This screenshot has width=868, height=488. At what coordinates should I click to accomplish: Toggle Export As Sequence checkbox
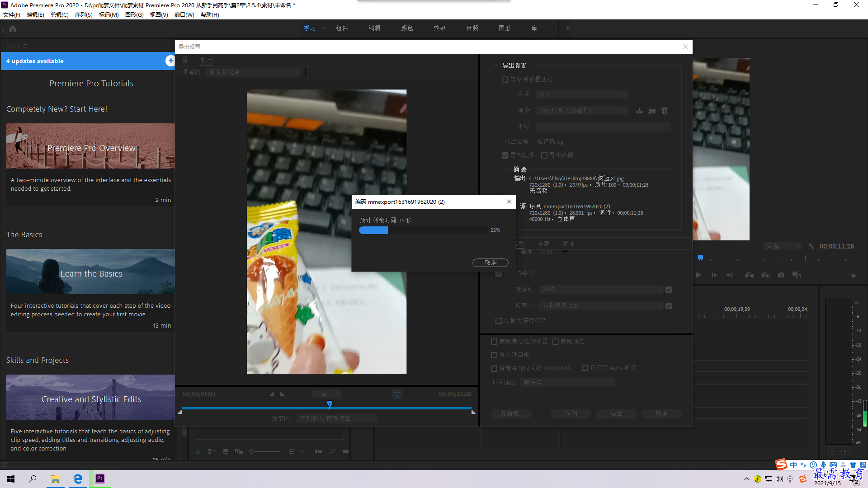pos(499,273)
